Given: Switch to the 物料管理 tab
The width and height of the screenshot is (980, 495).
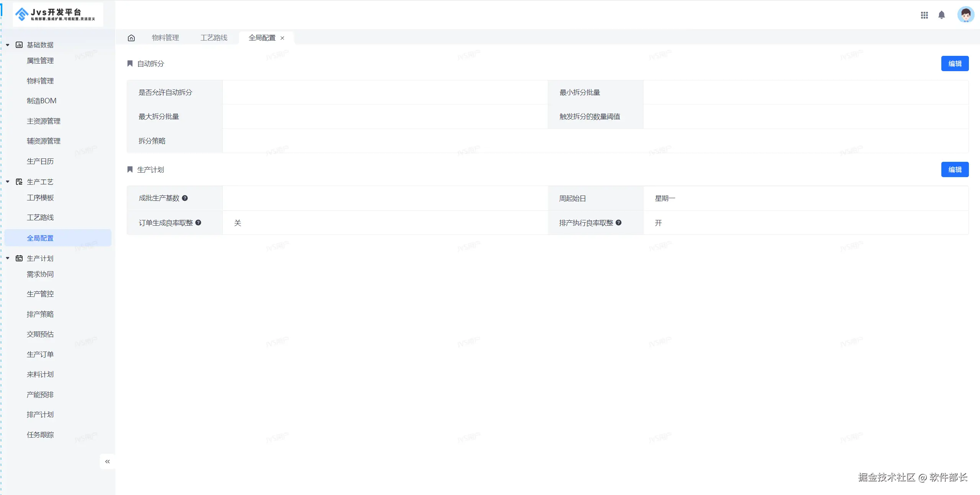Looking at the screenshot, I should coord(165,38).
